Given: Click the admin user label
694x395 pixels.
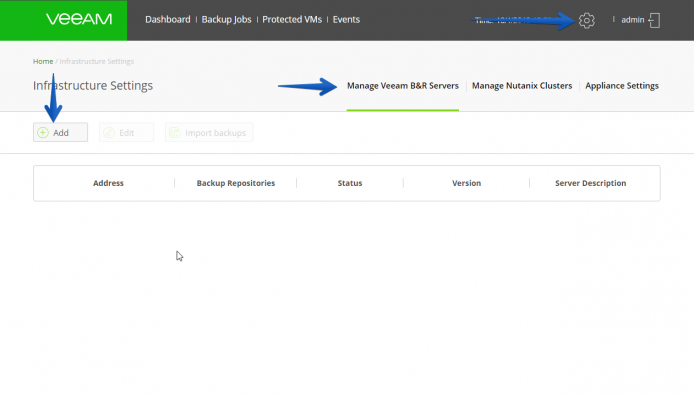Looking at the screenshot, I should (x=632, y=20).
